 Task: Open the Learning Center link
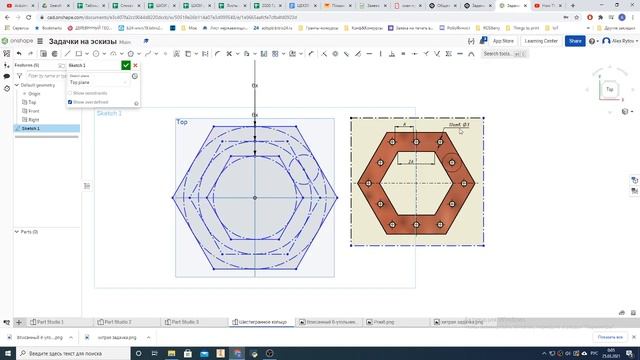tap(541, 41)
